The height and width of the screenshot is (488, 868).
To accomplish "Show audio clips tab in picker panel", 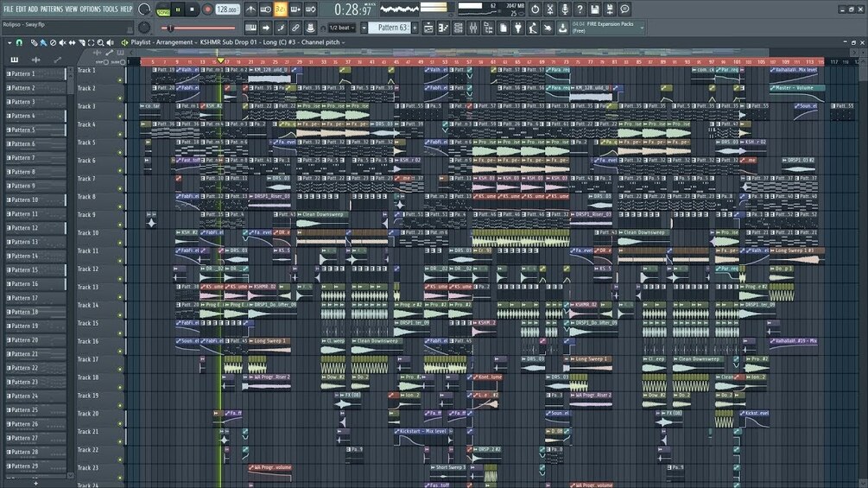I will [x=36, y=60].
